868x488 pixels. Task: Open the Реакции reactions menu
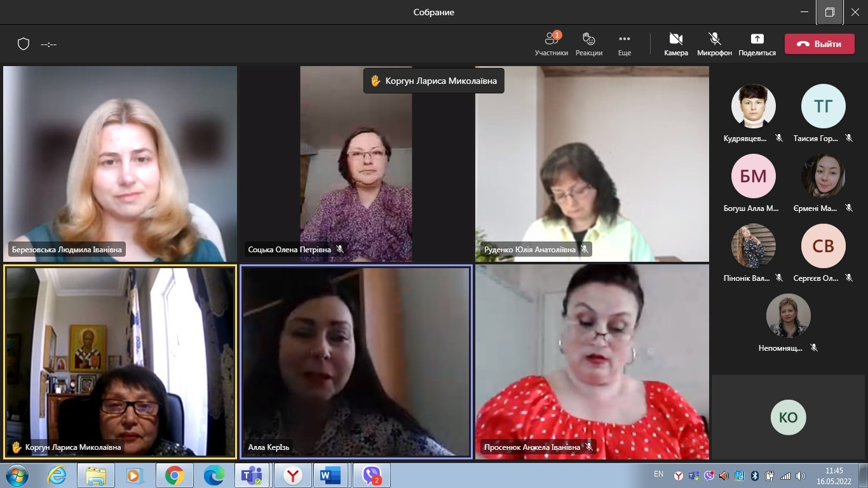589,44
